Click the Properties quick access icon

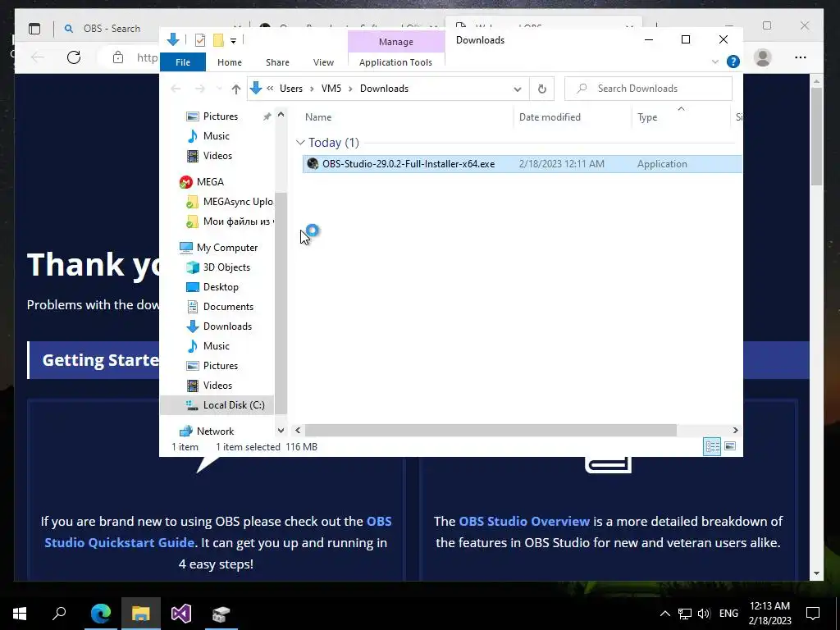tap(200, 39)
